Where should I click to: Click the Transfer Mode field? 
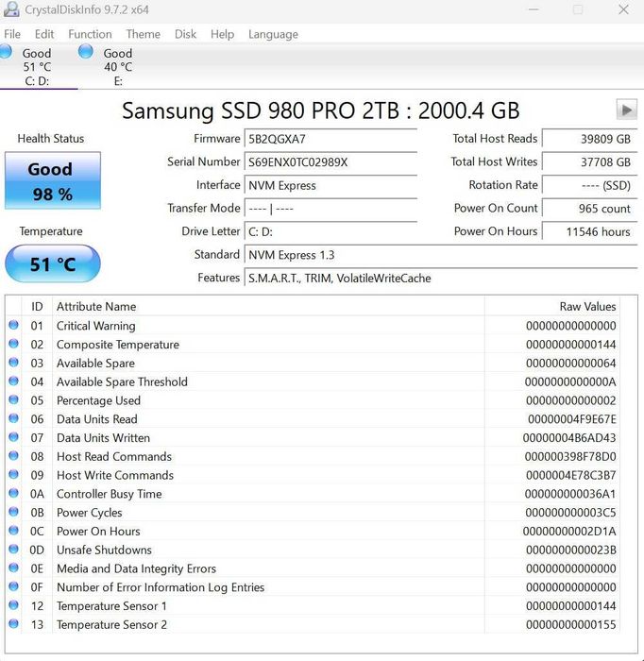330,209
